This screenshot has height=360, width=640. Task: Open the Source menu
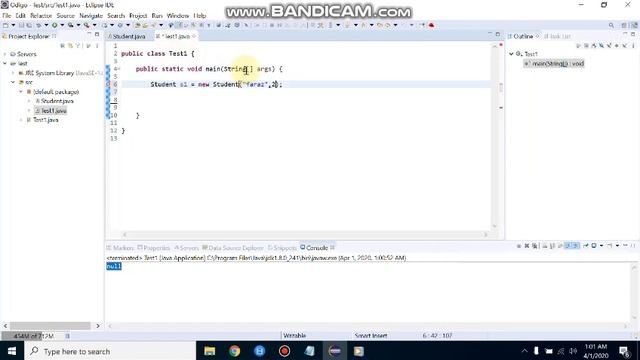[65, 16]
